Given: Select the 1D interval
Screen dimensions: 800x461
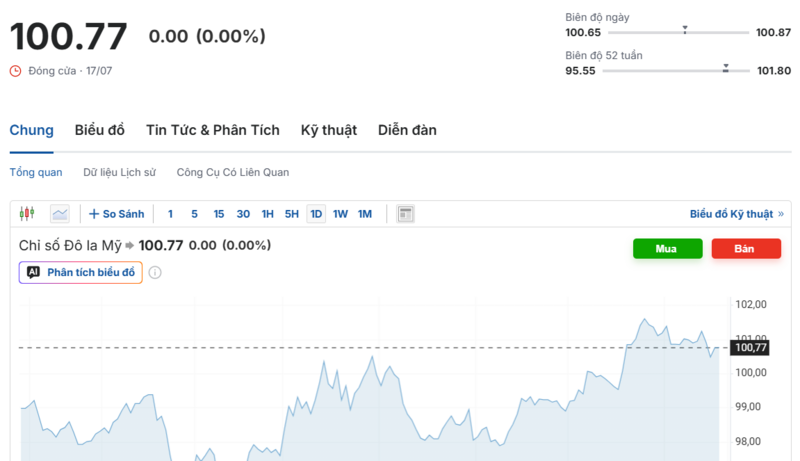Looking at the screenshot, I should 316,214.
